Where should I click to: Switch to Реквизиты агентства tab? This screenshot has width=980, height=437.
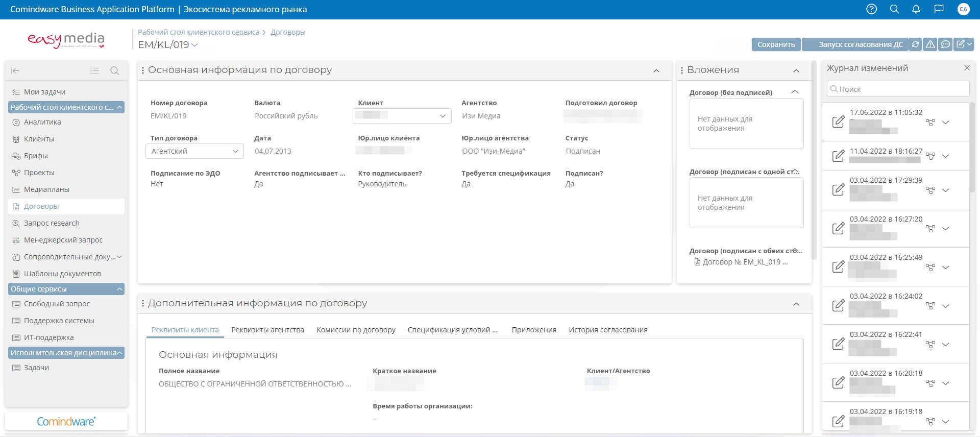[267, 330]
